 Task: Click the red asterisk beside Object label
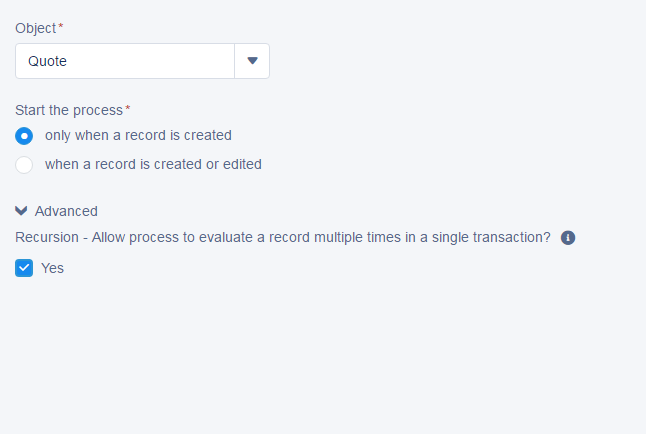[x=60, y=28]
